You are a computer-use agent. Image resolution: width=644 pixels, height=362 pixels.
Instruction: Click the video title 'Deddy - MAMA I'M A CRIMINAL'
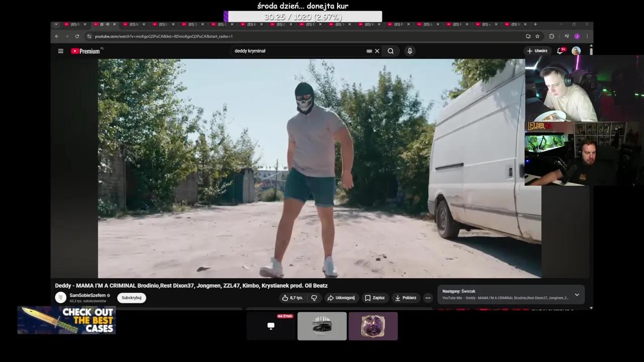pos(191,286)
